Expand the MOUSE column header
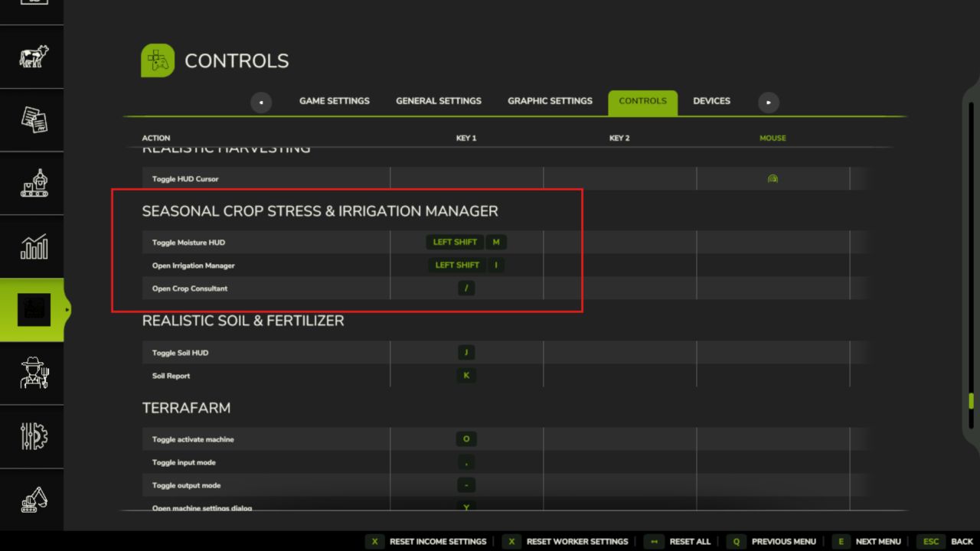The image size is (980, 551). [x=773, y=138]
